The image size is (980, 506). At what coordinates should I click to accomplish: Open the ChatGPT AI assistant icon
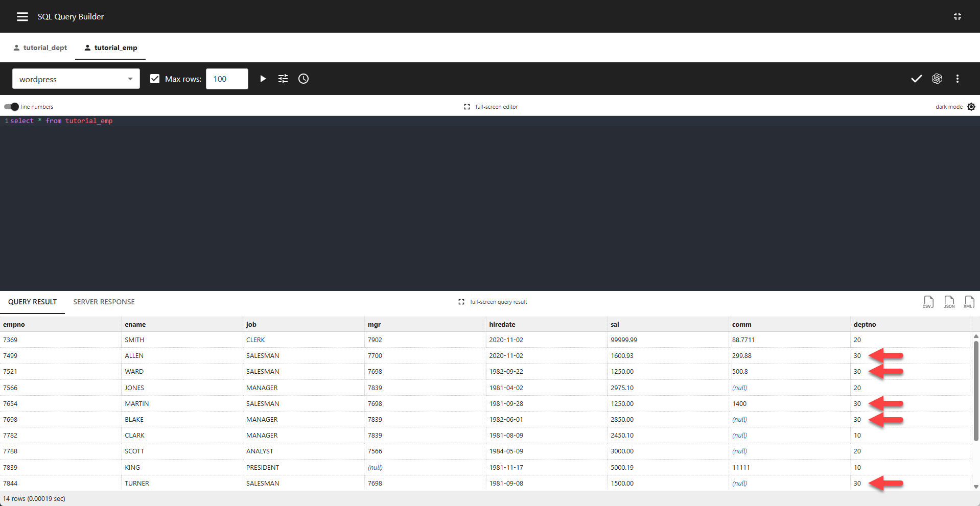(937, 79)
